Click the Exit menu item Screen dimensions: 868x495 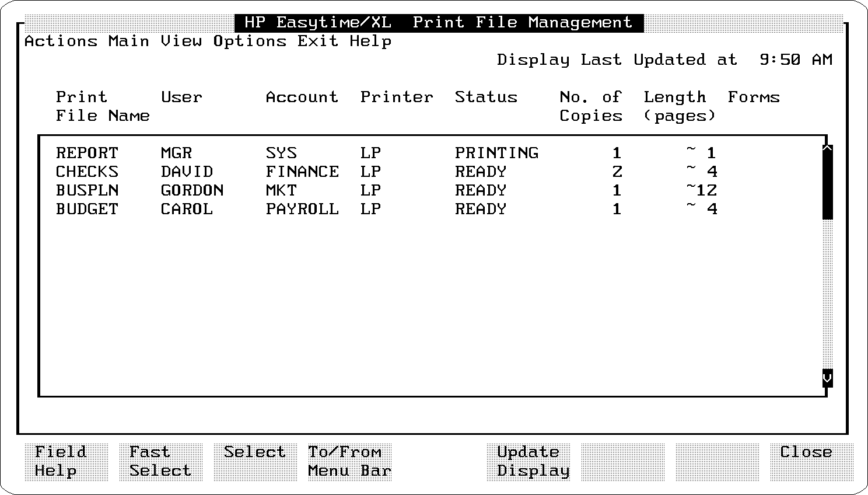point(318,41)
